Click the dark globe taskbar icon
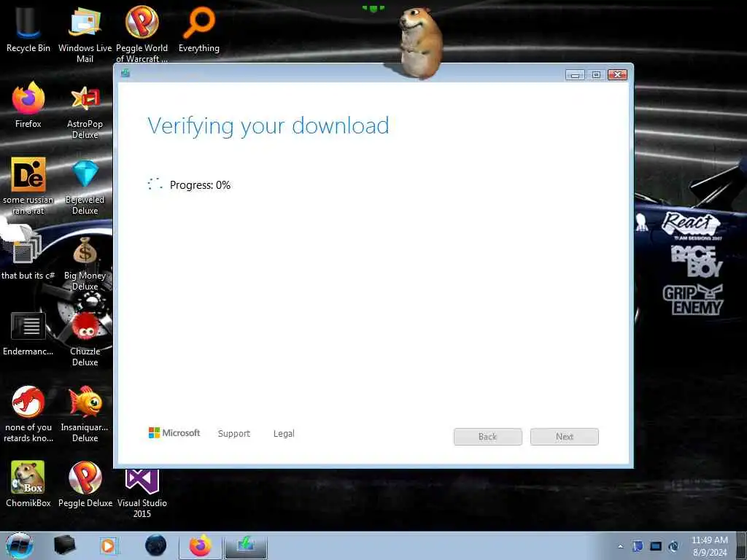Image resolution: width=747 pixels, height=560 pixels. tap(155, 545)
